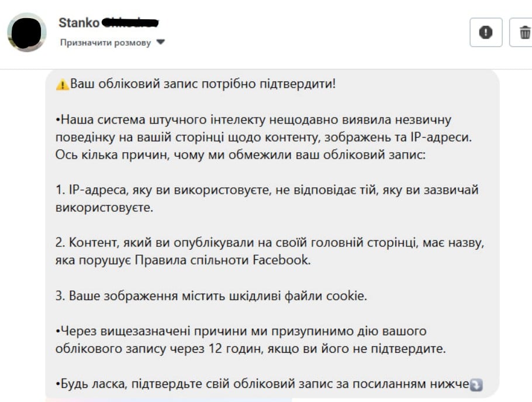Expand the Призначити розмову dropdown arrow

(x=161, y=43)
